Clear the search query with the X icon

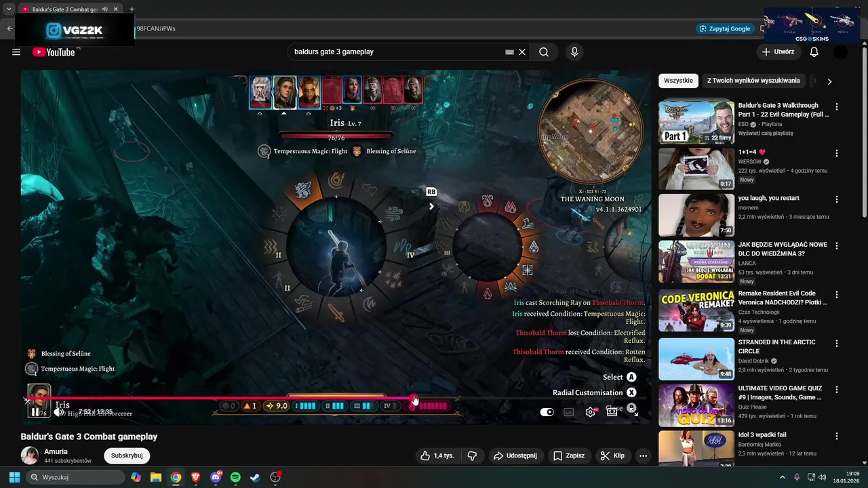(x=522, y=52)
